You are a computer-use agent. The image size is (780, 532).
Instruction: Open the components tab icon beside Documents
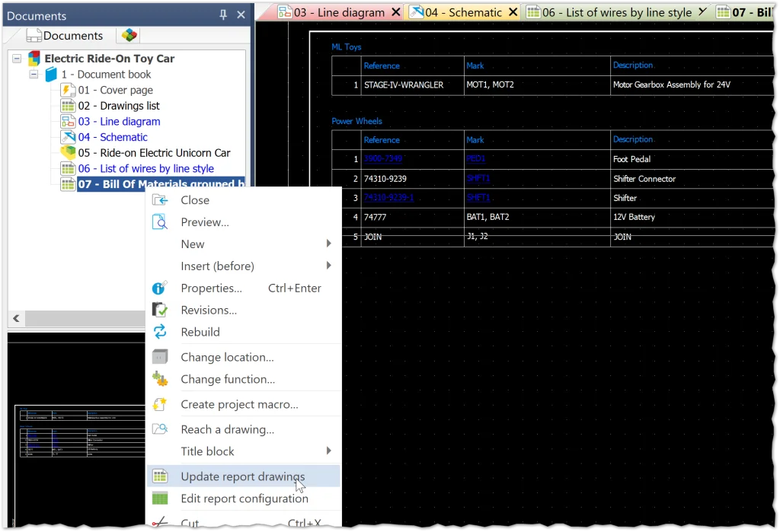pos(129,36)
